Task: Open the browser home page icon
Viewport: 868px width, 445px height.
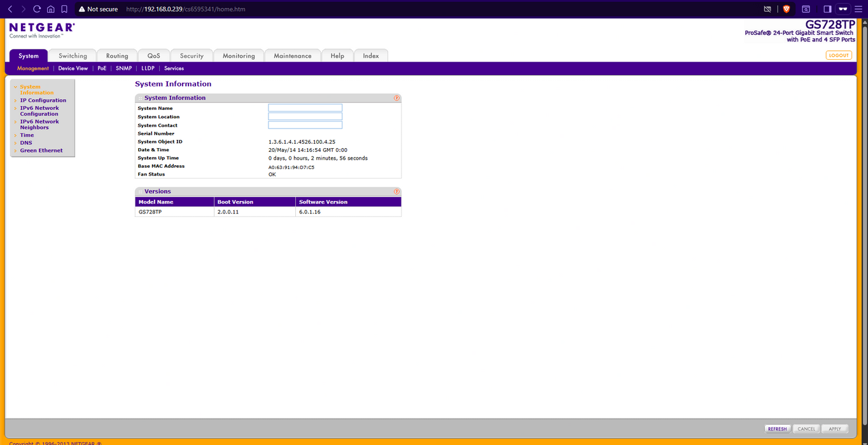Action: pos(51,9)
